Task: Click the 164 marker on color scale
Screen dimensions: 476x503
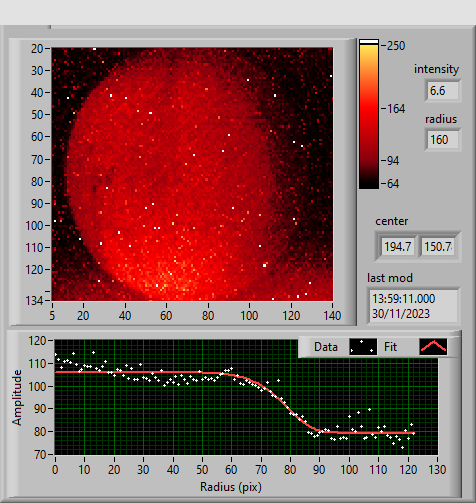Action: 396,109
